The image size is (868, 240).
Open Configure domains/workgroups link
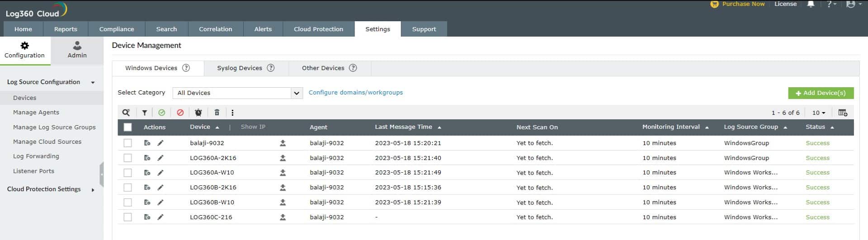(356, 92)
